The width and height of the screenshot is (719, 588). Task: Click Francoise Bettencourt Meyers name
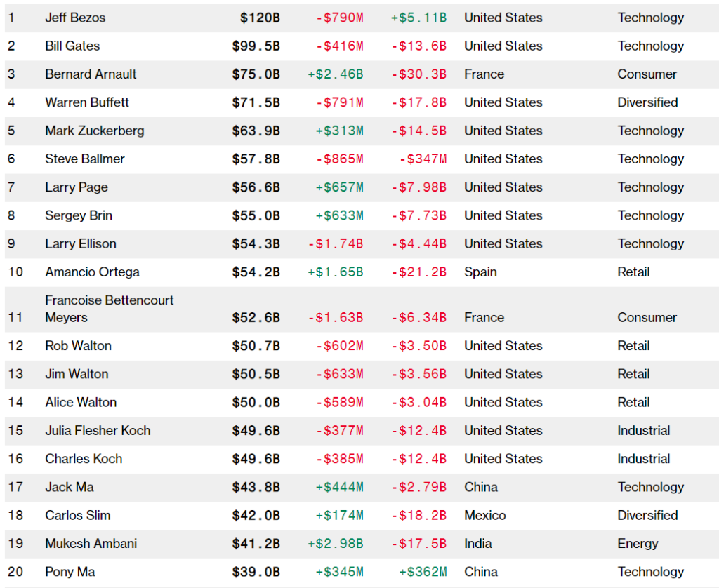[109, 309]
